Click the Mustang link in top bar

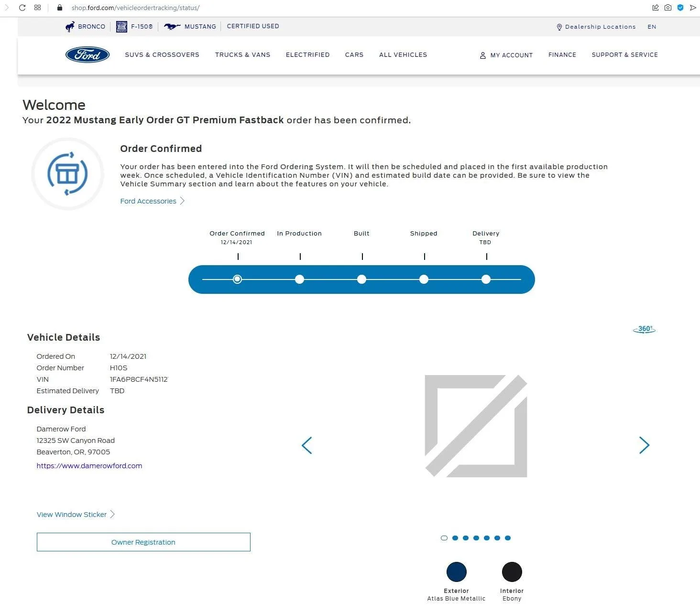[x=200, y=27]
